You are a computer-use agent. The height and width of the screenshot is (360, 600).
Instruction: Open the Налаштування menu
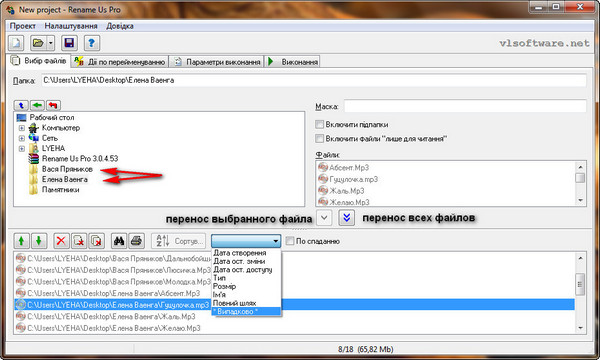coord(71,26)
